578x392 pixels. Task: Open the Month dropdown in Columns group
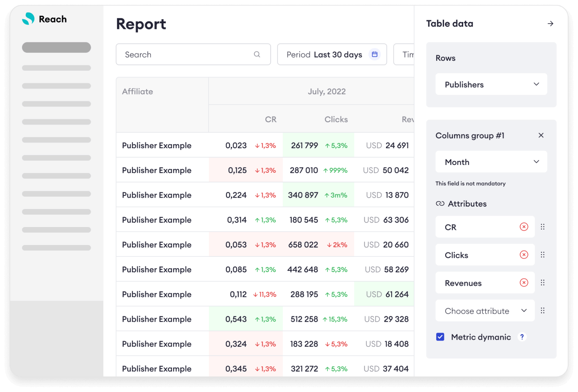[x=491, y=162]
